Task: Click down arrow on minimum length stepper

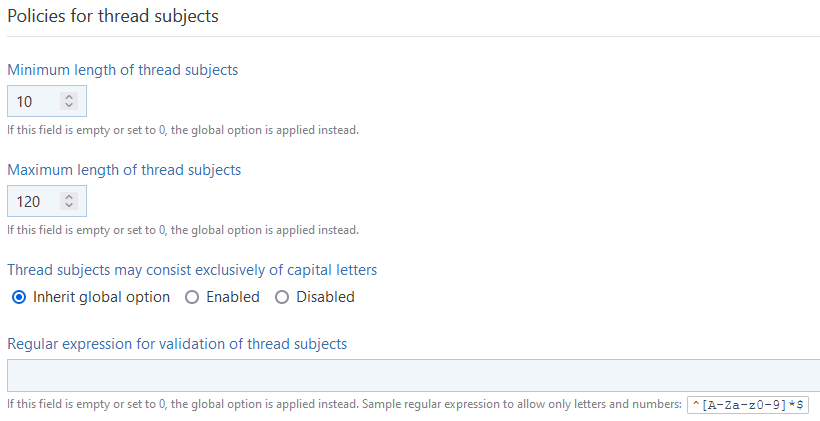Action: (68, 106)
